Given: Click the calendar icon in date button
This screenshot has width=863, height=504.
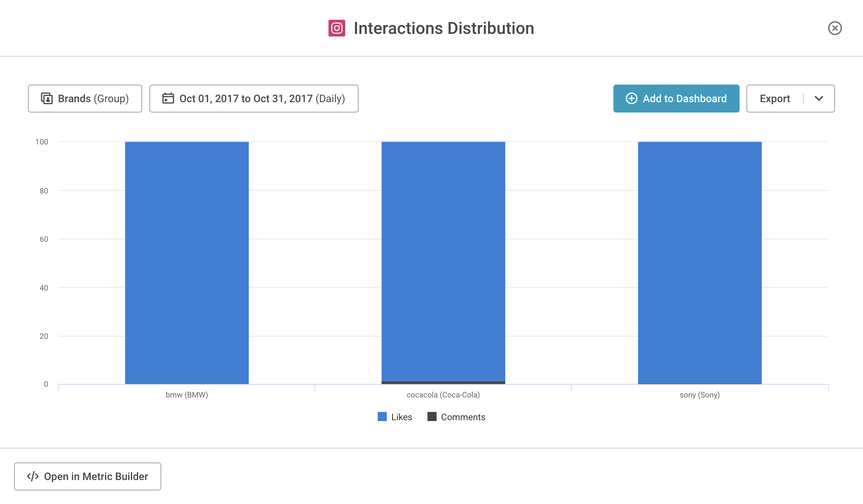Looking at the screenshot, I should [168, 98].
